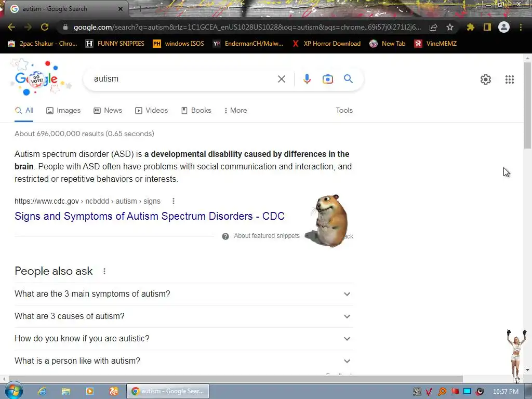532x399 pixels.
Task: Open the Windows Start orb
Action: [x=14, y=391]
